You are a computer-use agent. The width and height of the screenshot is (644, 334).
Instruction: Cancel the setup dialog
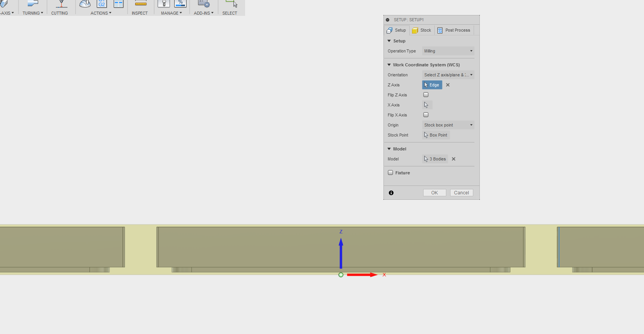click(461, 193)
